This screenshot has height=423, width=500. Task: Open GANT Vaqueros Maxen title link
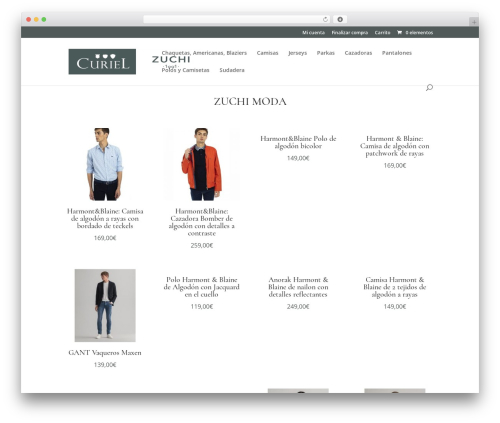click(105, 353)
